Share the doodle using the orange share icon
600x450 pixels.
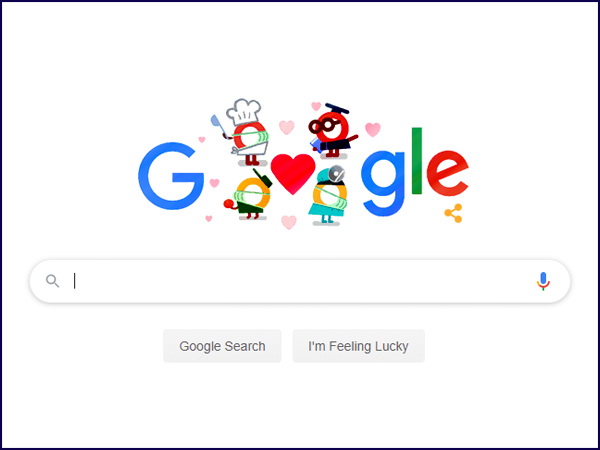tap(453, 213)
